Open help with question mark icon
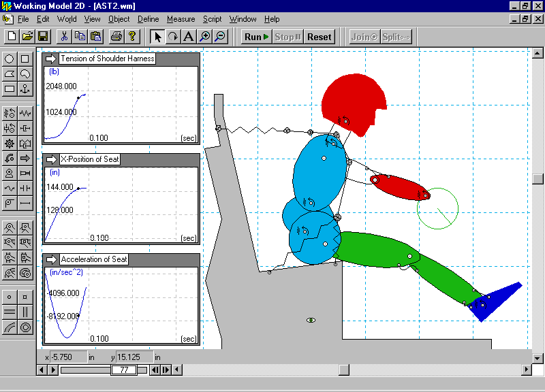The image size is (545, 392). [x=132, y=37]
